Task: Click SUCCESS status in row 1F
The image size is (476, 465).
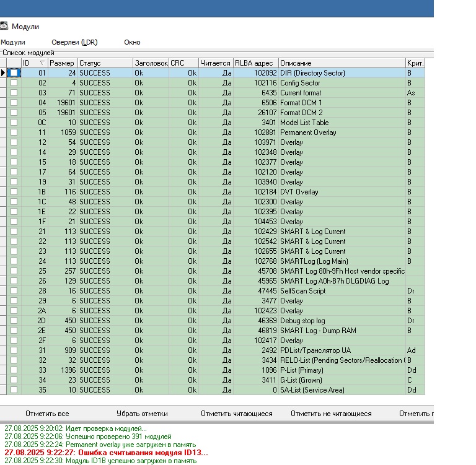Action: tap(105, 222)
